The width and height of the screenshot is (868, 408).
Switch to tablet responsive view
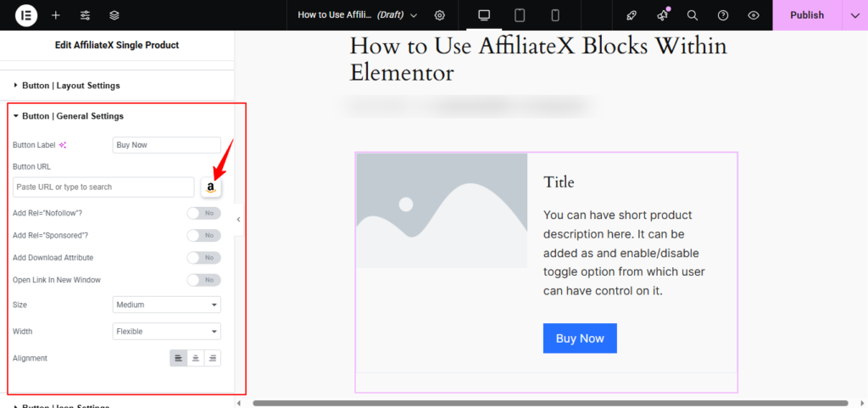520,15
